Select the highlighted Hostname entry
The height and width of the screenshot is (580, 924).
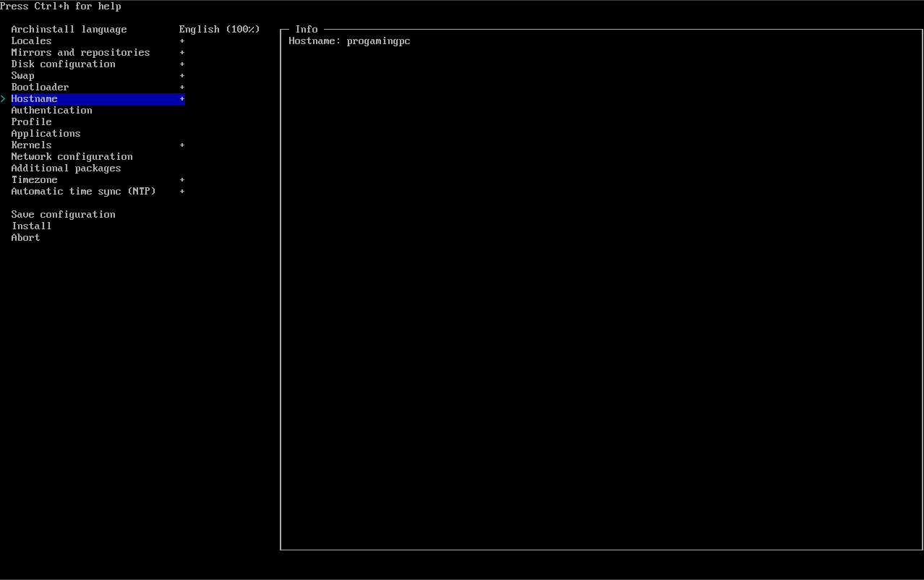pyautogui.click(x=98, y=98)
